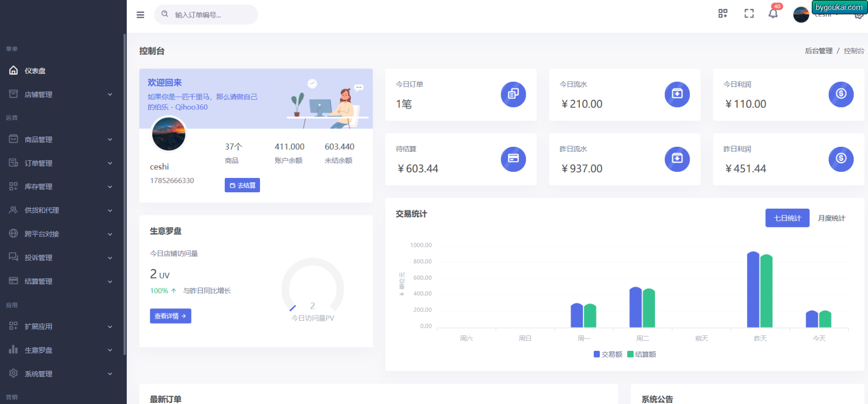Click the 店铺管理 sidebar icon
This screenshot has height=404, width=868.
14,94
